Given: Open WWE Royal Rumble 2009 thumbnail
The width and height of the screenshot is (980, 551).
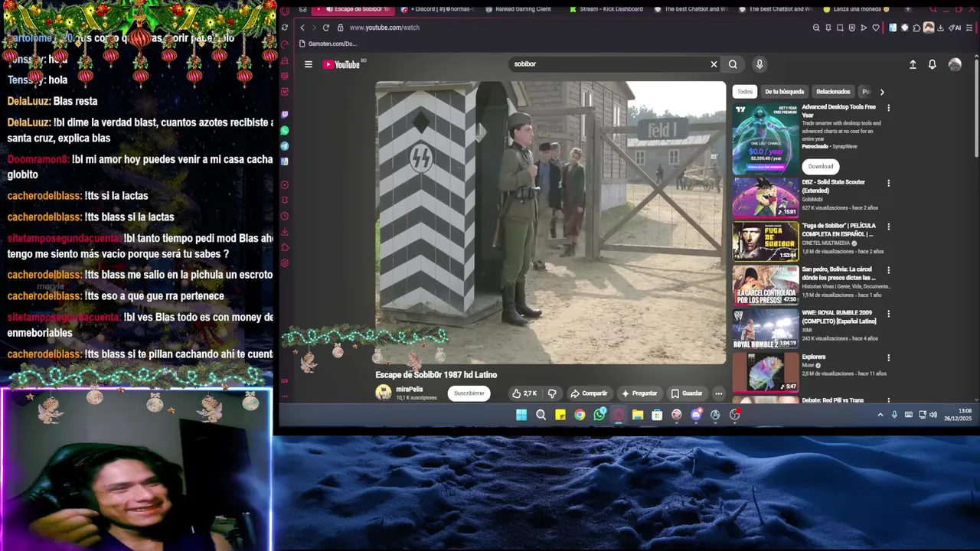Looking at the screenshot, I should [x=766, y=328].
